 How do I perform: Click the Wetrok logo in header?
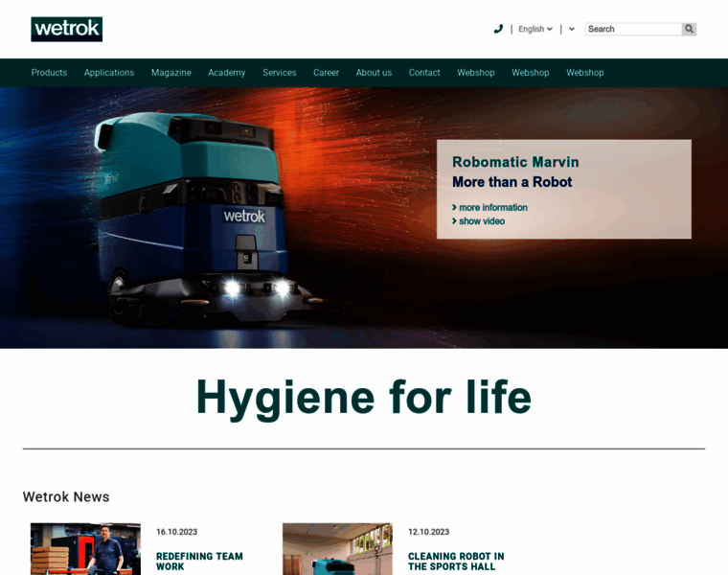66,30
